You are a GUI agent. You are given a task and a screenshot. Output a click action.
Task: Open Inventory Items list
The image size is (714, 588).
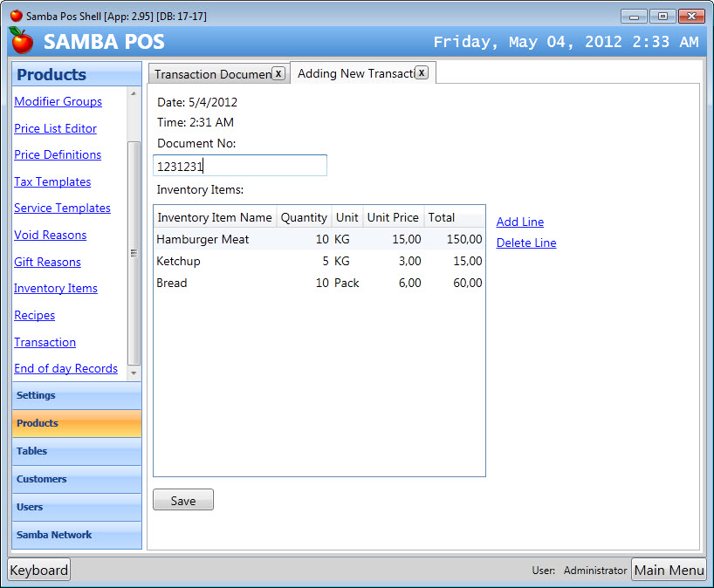pos(56,288)
